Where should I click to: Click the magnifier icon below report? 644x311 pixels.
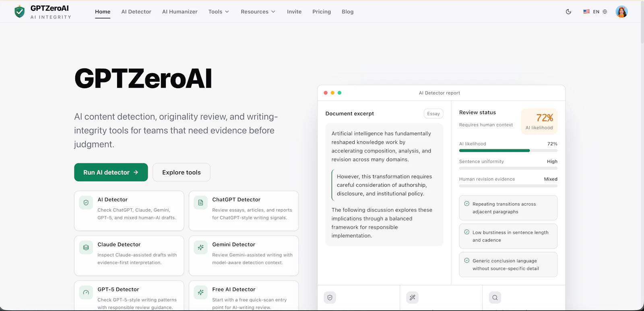(495, 298)
